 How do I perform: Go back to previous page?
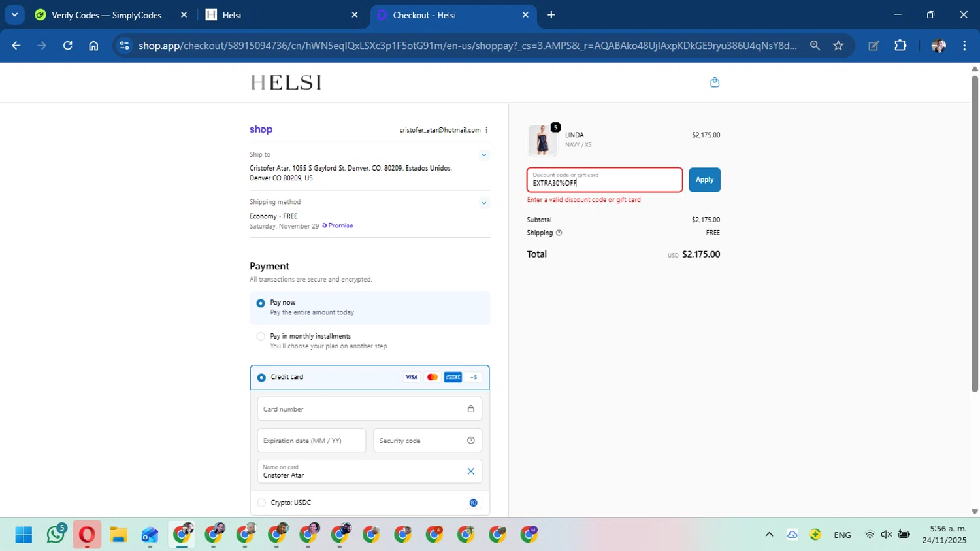point(16,46)
